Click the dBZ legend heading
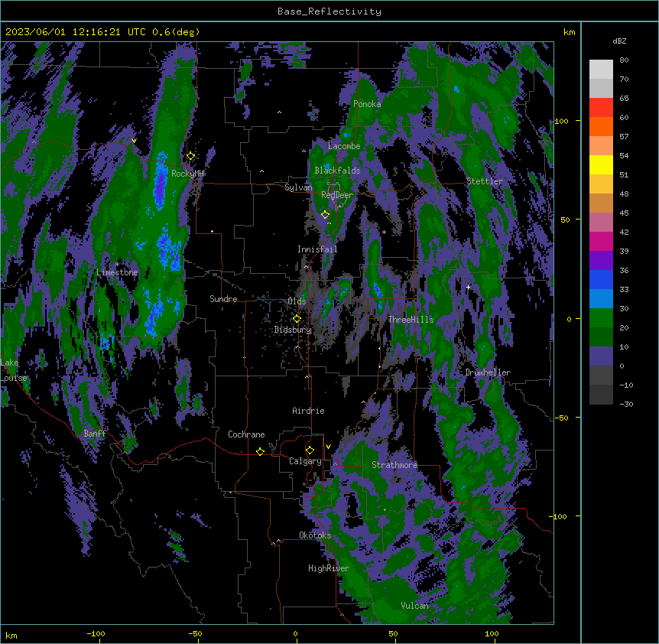 (619, 41)
